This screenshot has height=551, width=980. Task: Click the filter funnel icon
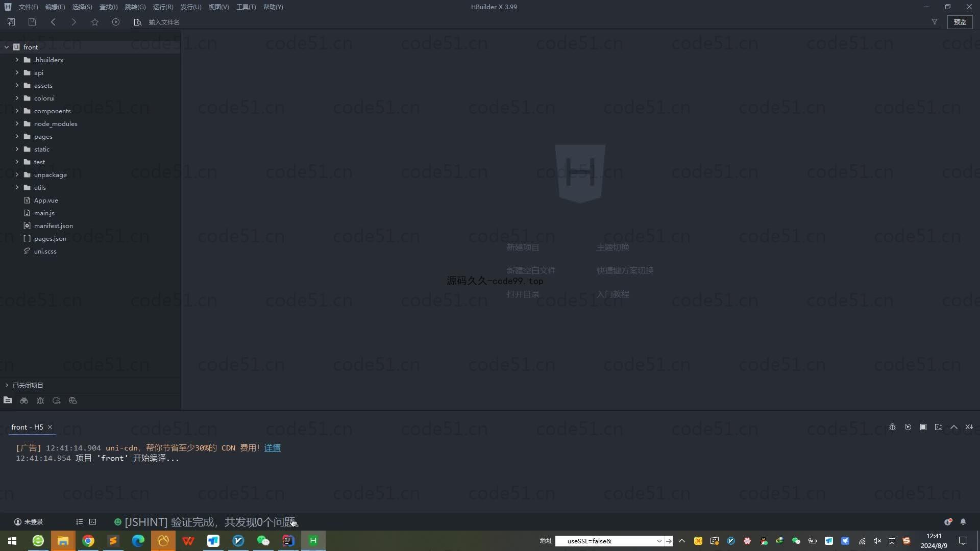(x=935, y=22)
